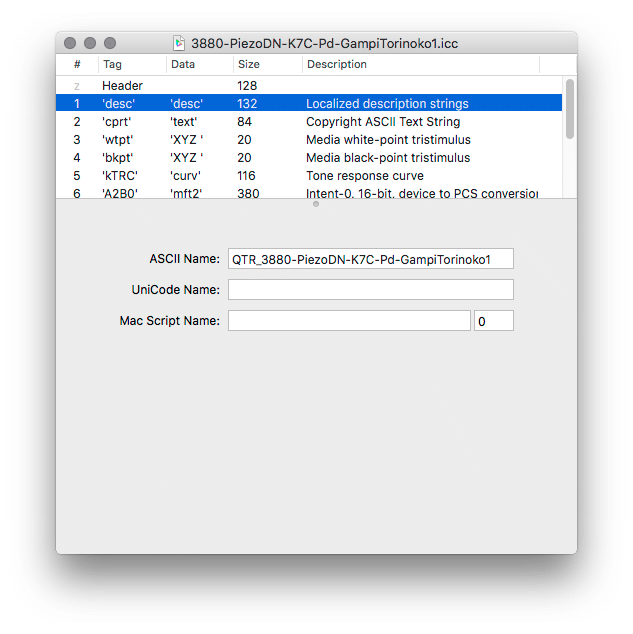633x634 pixels.
Task: Select the 'desc' tag row
Action: [309, 103]
